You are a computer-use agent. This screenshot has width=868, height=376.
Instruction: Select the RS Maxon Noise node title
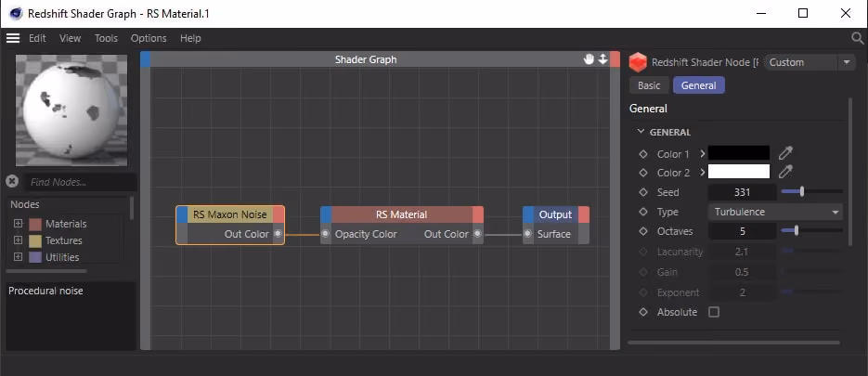point(229,214)
